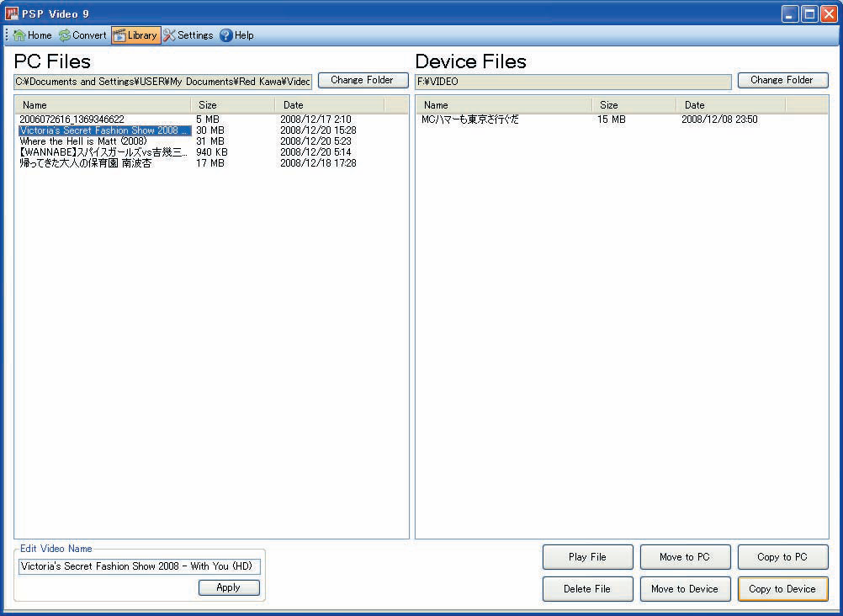This screenshot has width=843, height=616.
Task: Select the 【WANNABE】 file row
Action: click(103, 152)
